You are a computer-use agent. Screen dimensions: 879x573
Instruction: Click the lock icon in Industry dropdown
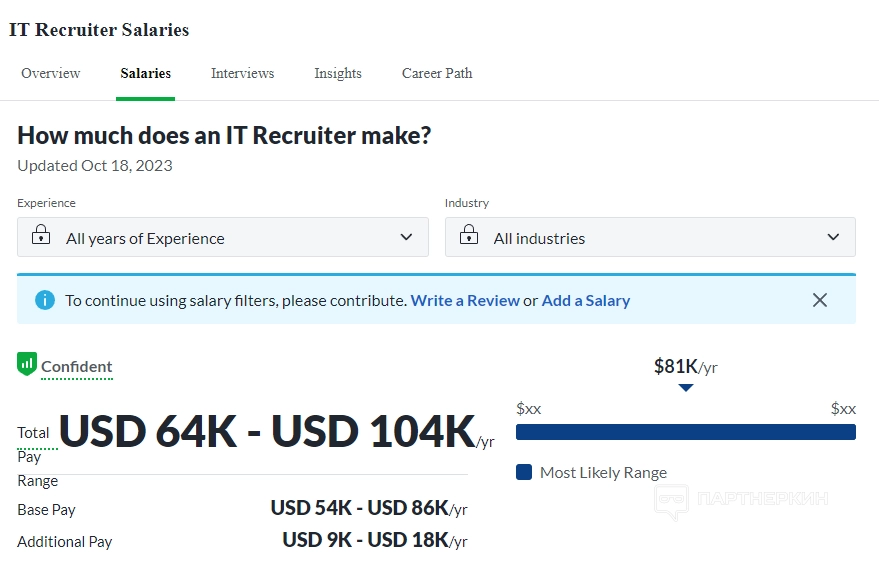tap(469, 236)
